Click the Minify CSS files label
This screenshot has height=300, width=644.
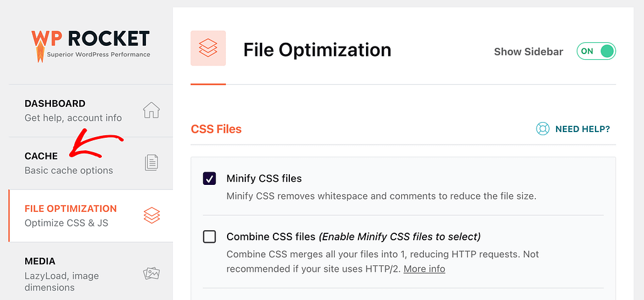264,179
